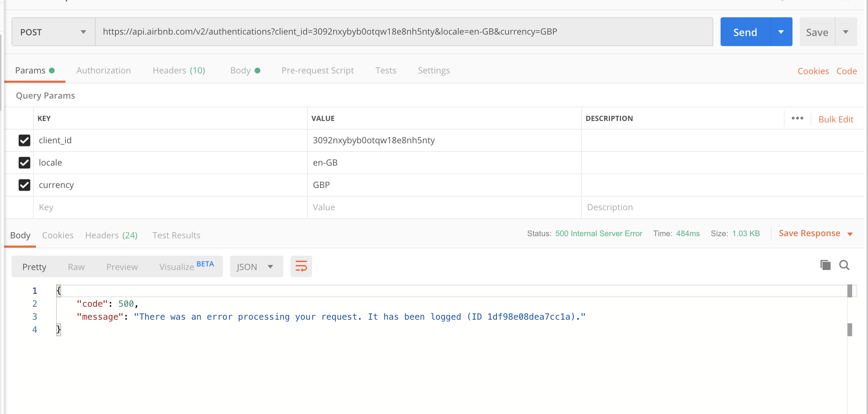Open the Save Response dropdown

click(850, 233)
